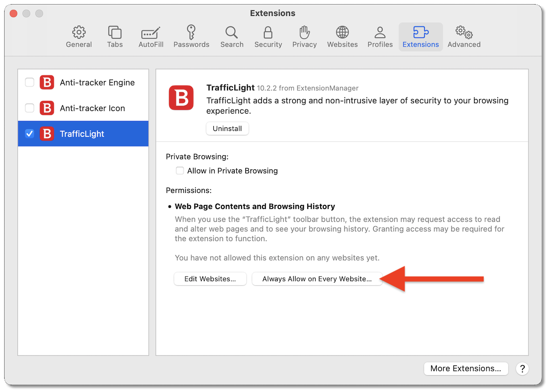Open More Extensions in the App Store
The height and width of the screenshot is (392, 549).
tap(466, 369)
